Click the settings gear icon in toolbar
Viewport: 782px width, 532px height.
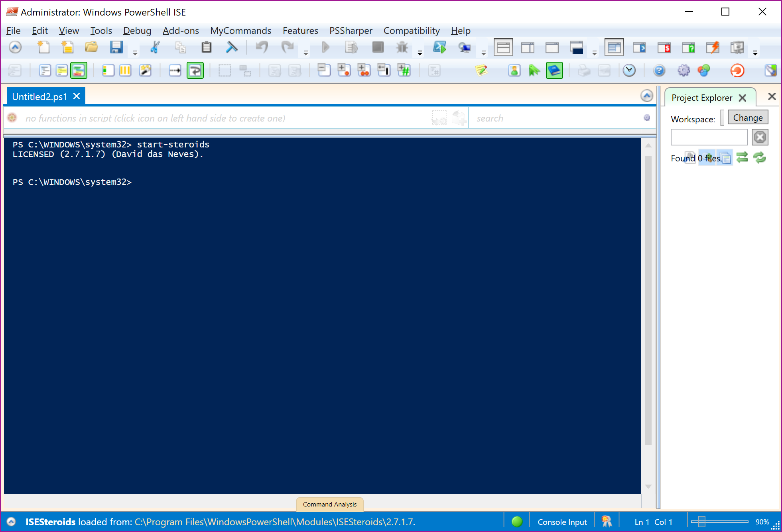tap(683, 71)
